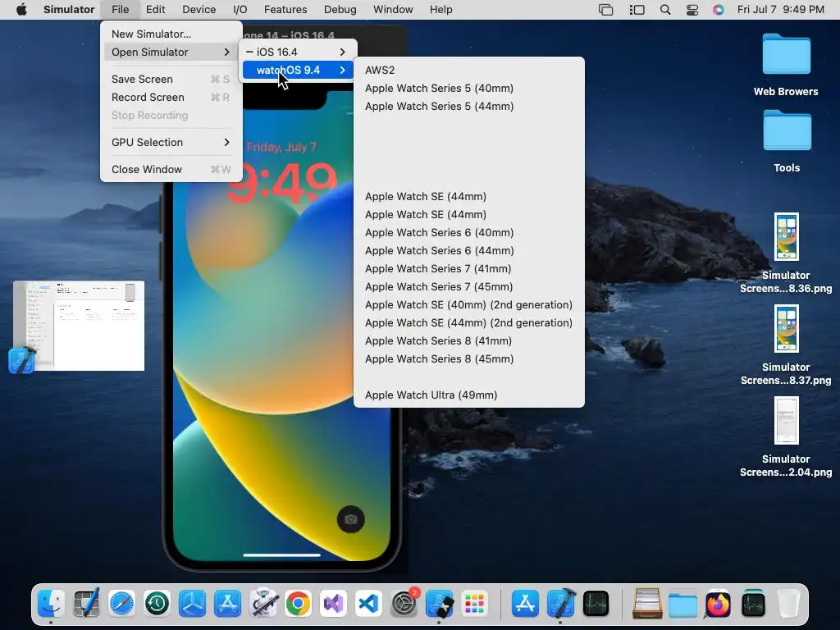Choose Record Screen in File menu
Screen dimensions: 840x630
point(171,97)
